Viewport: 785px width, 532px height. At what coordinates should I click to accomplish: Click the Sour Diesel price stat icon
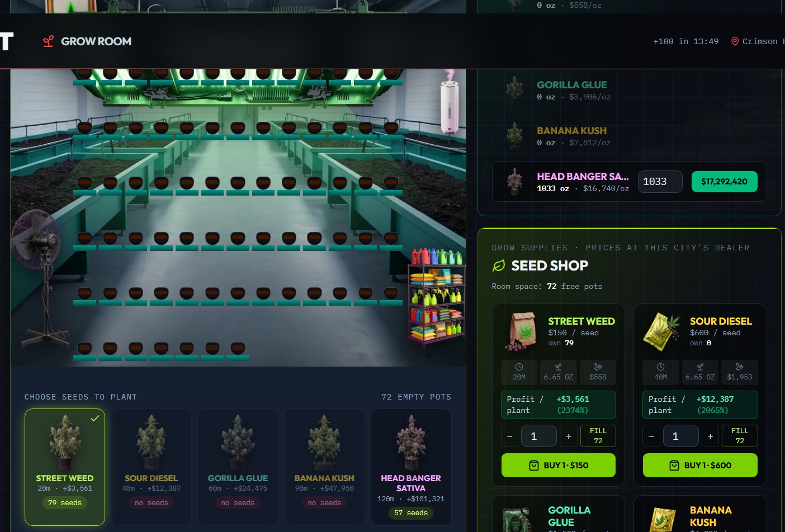[x=739, y=367]
